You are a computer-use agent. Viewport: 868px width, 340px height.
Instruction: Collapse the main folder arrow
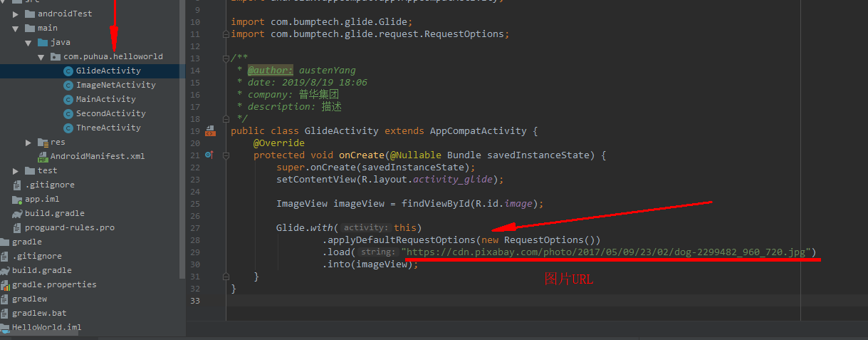(16, 28)
